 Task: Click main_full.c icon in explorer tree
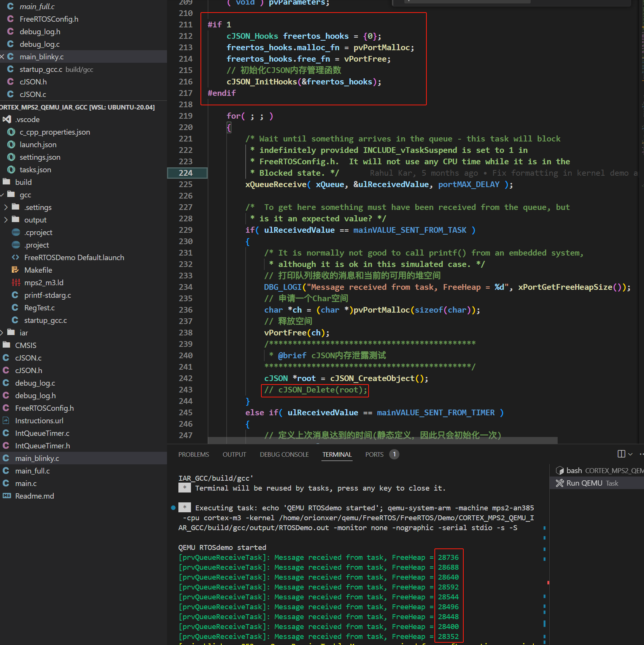tap(6, 471)
